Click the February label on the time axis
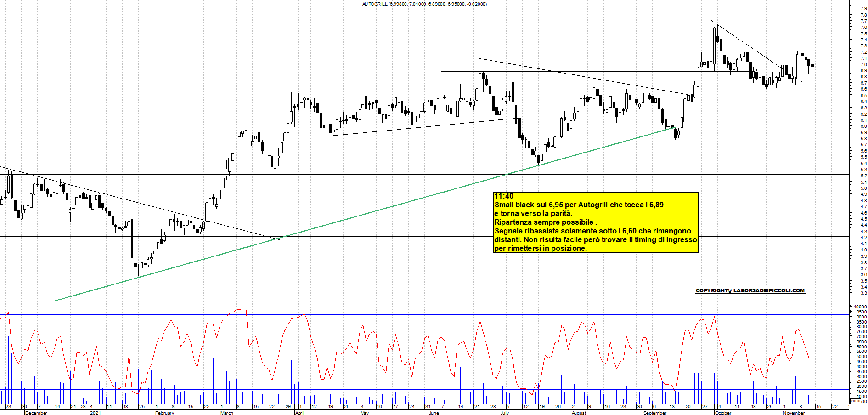This screenshot has width=868, height=415. (x=164, y=413)
